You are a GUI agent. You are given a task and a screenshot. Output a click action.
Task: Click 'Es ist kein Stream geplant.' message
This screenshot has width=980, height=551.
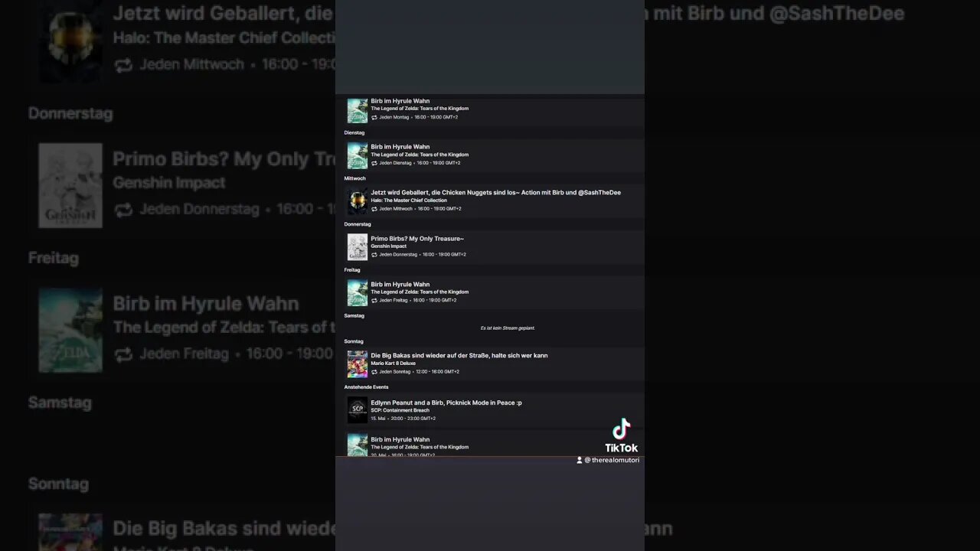508,328
